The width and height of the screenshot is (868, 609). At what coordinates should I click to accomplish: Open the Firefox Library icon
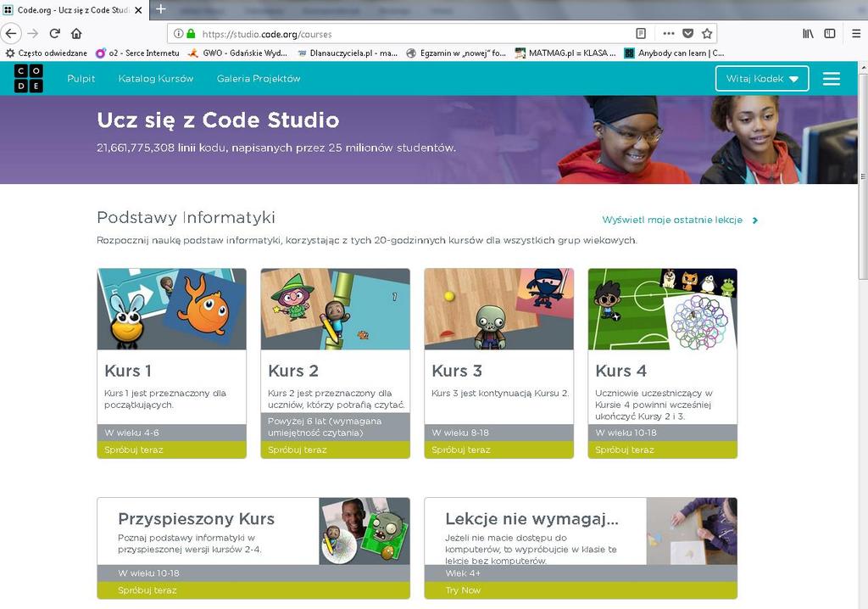(x=808, y=34)
